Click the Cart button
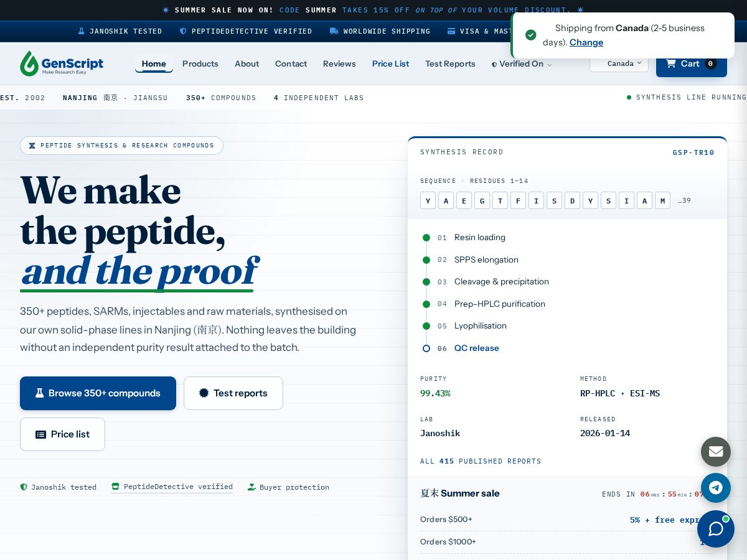747x560 pixels. point(691,63)
